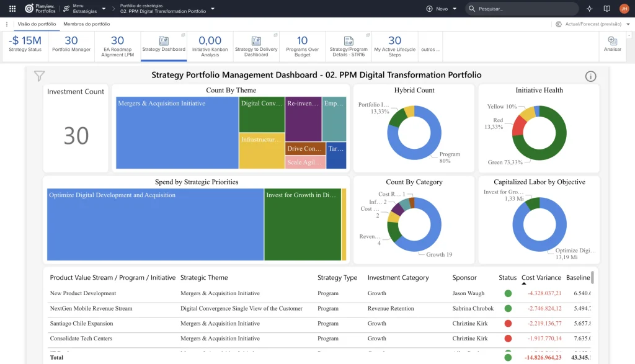
Task: Select Mergers & Acquisition Initiative treemap block
Action: coord(177,133)
